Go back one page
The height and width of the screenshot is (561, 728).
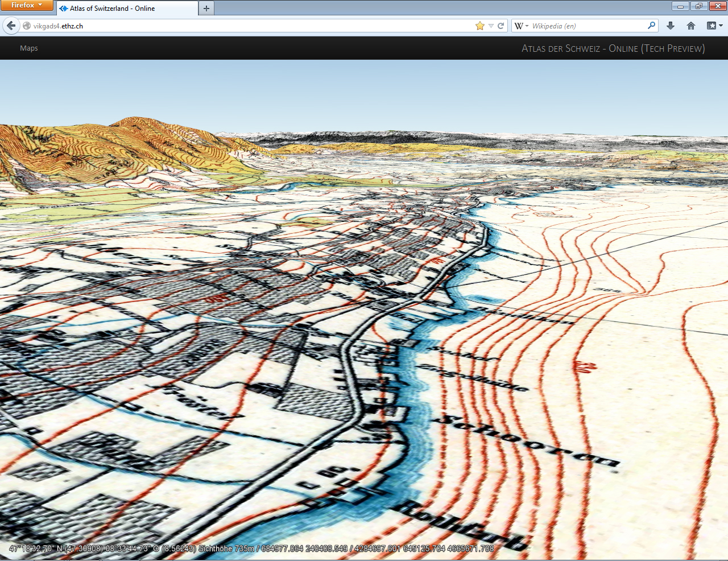11,26
